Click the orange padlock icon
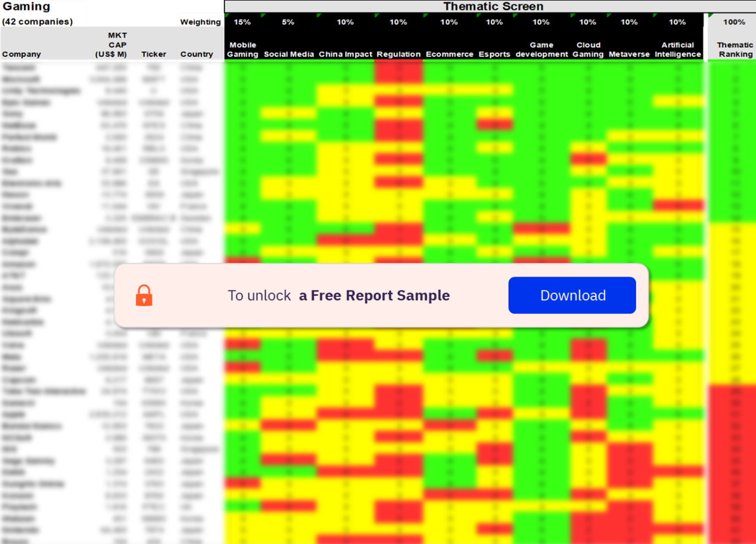Screen dimensions: 756x544 point(144,295)
